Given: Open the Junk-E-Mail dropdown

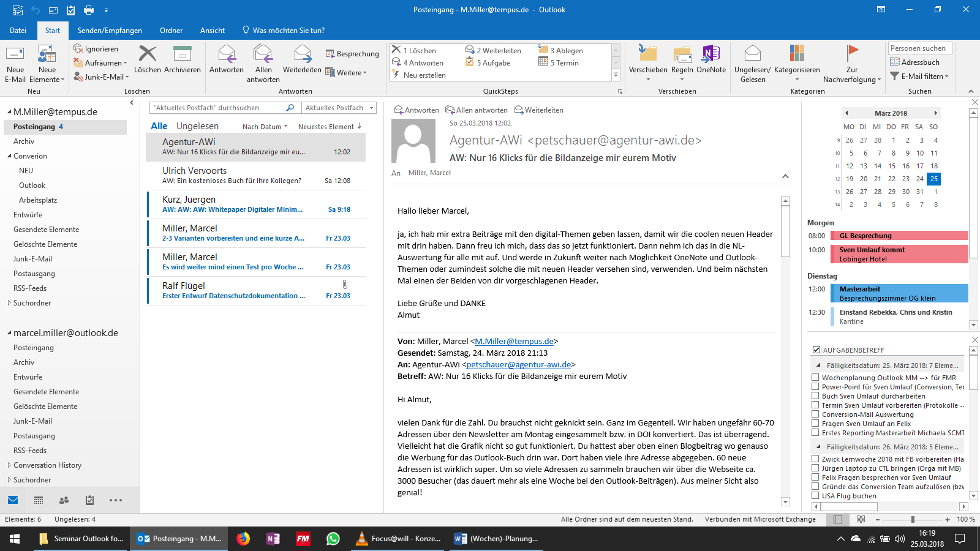Looking at the screenshot, I should click(102, 77).
